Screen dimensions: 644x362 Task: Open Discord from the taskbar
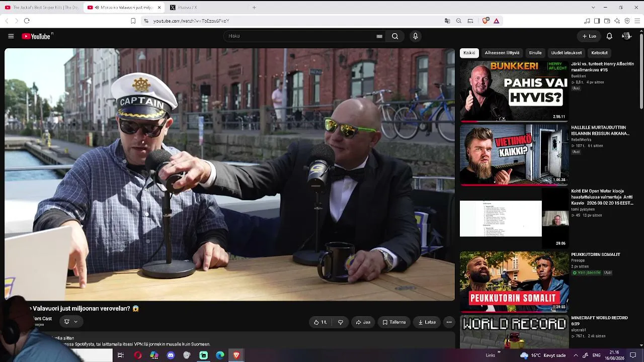171,355
